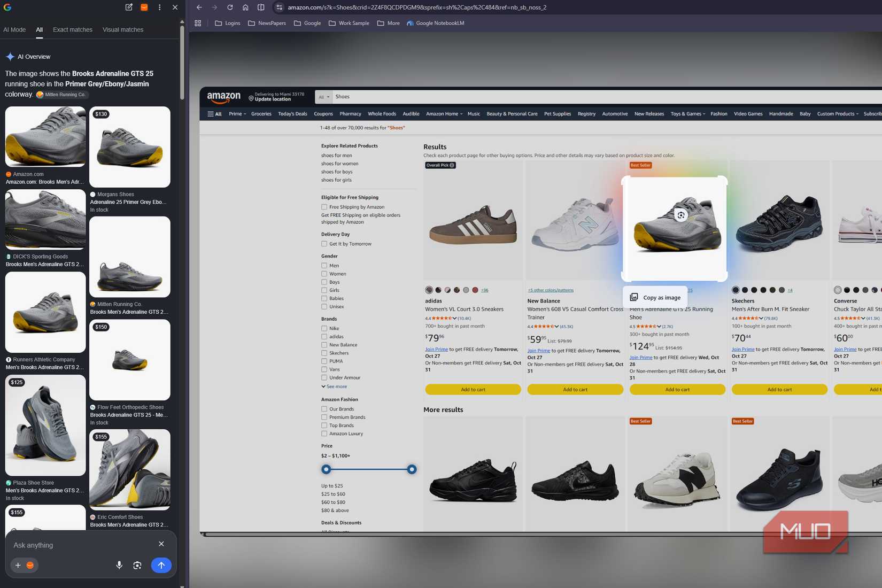This screenshot has width=882, height=588.
Task: Check the Skechers brand filter
Action: pos(324,353)
